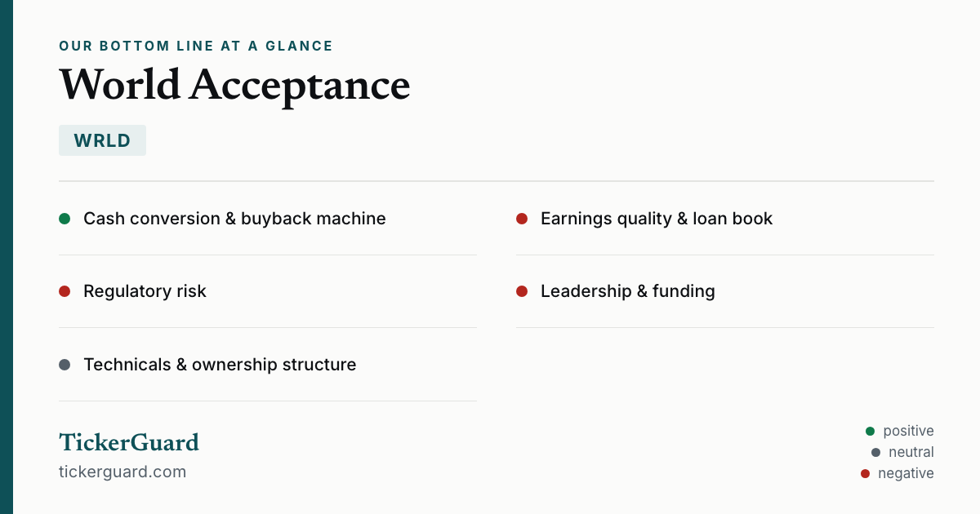Select the Regulatory risk item
The width and height of the screenshot is (980, 514).
click(x=268, y=291)
